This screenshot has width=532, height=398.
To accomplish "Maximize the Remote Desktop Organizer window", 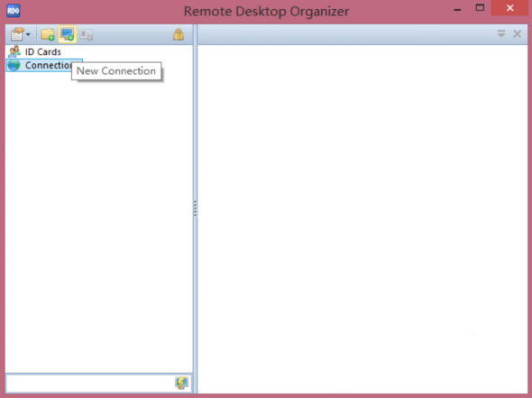I will point(480,8).
